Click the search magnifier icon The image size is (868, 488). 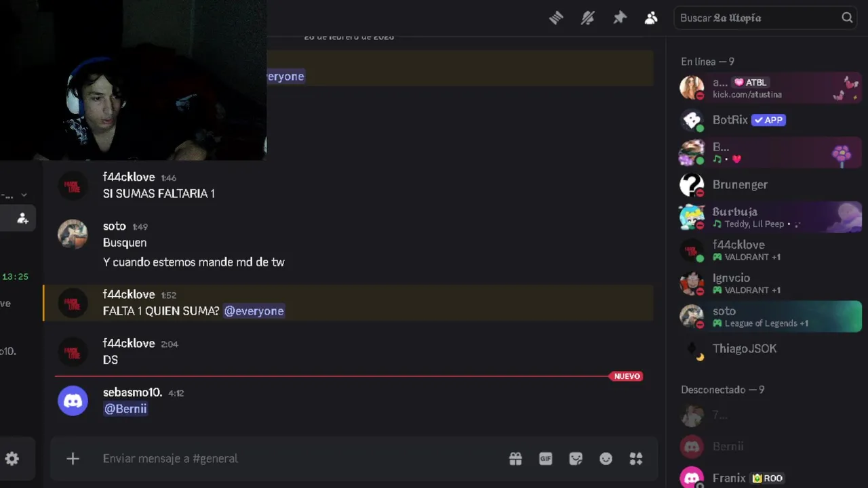847,18
